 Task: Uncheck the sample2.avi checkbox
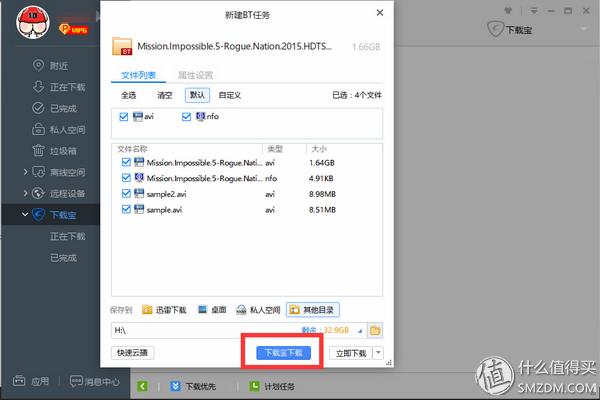coord(126,194)
